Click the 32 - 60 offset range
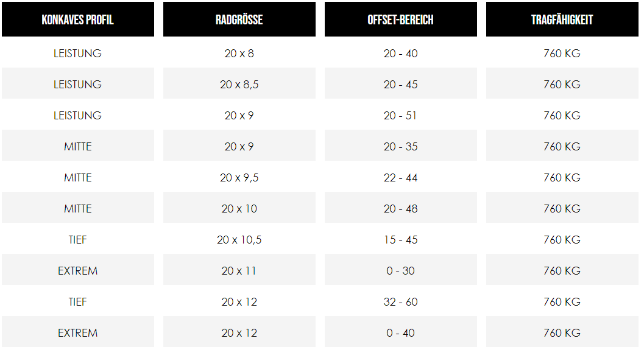Screen dimensions: 644x358 click(x=400, y=302)
